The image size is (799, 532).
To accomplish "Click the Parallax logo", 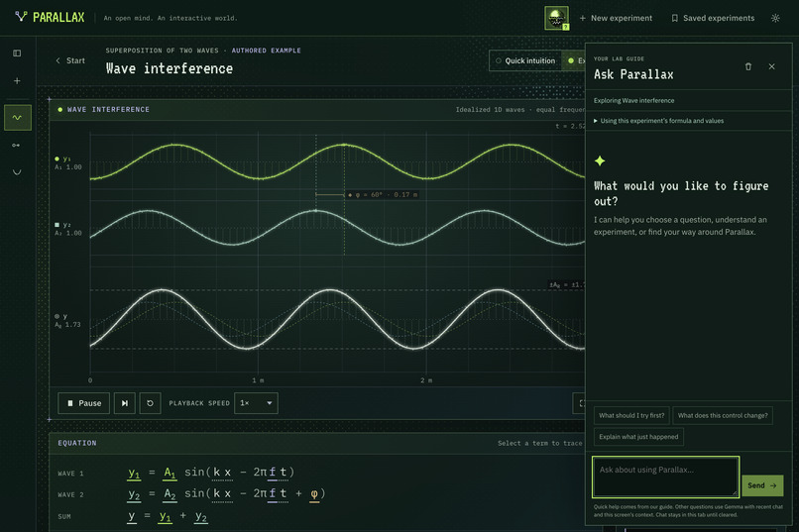I will pyautogui.click(x=50, y=17).
